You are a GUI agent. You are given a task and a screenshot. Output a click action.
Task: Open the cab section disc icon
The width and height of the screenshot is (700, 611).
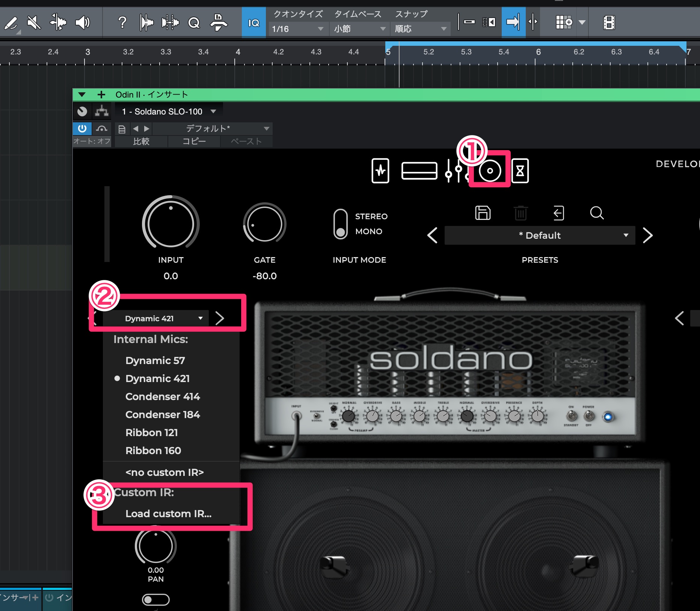[x=489, y=171]
